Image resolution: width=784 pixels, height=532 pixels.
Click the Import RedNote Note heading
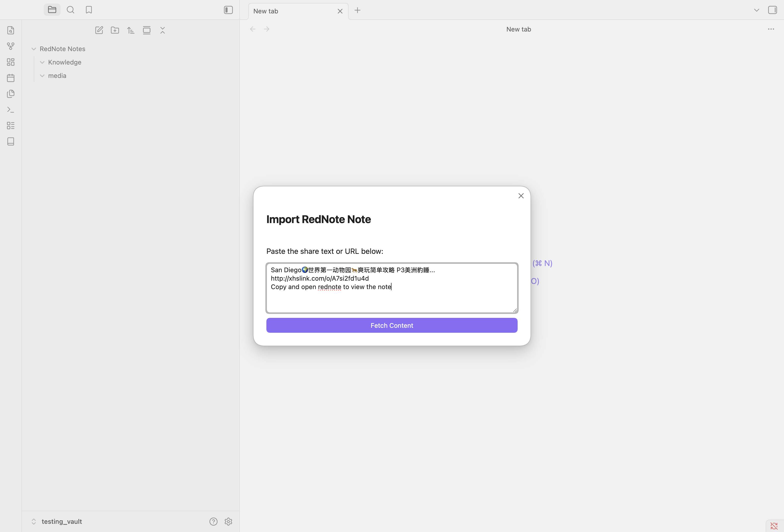click(x=319, y=220)
